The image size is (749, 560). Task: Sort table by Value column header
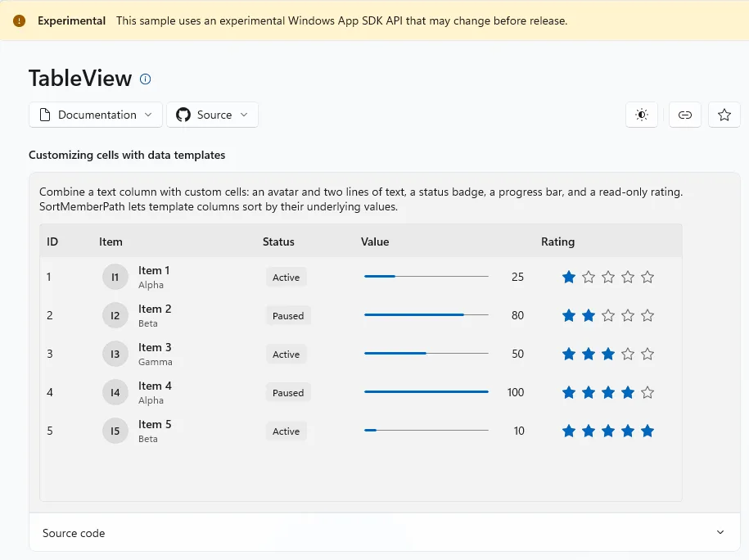(375, 242)
